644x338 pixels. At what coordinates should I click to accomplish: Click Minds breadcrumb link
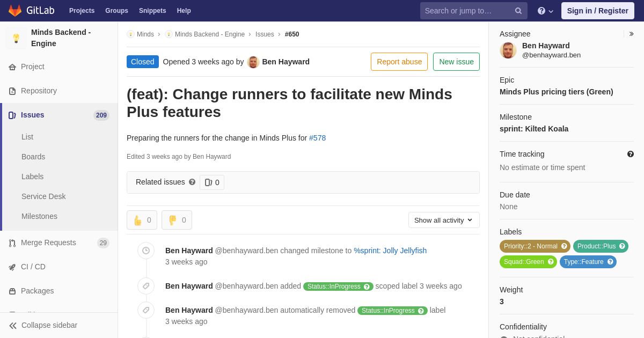point(145,34)
